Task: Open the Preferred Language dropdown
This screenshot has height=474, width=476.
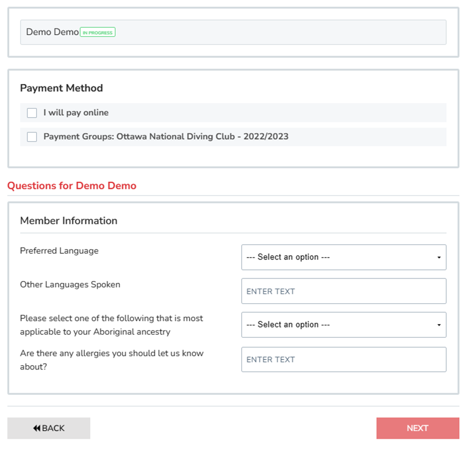Action: [x=343, y=257]
